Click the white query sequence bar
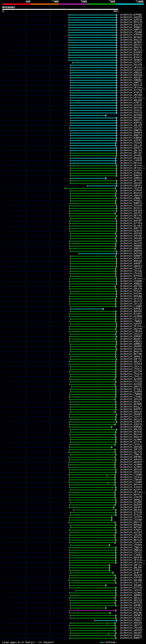 60,10
